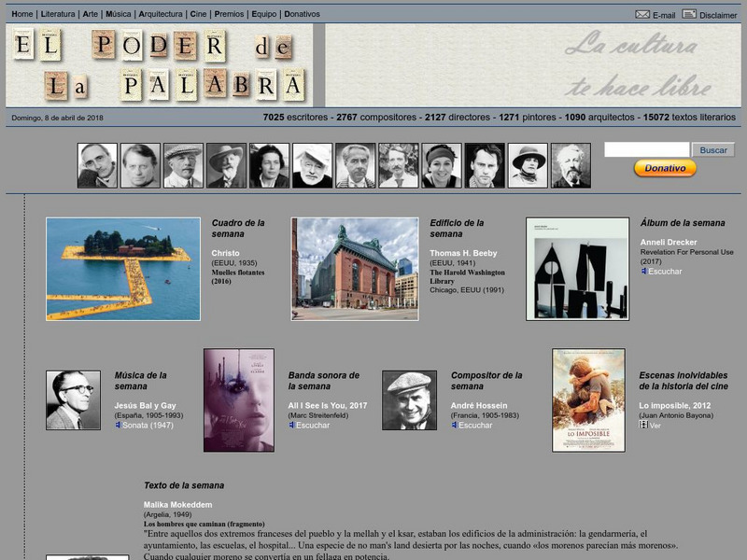The height and width of the screenshot is (560, 747).
Task: Open the Literatura menu item
Action: tap(58, 14)
